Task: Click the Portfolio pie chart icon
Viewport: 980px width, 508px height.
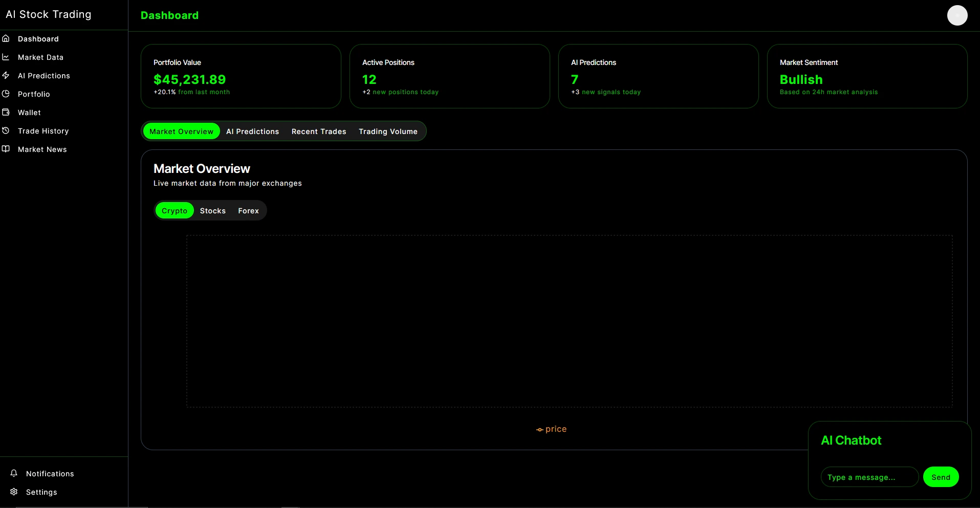Action: tap(6, 94)
